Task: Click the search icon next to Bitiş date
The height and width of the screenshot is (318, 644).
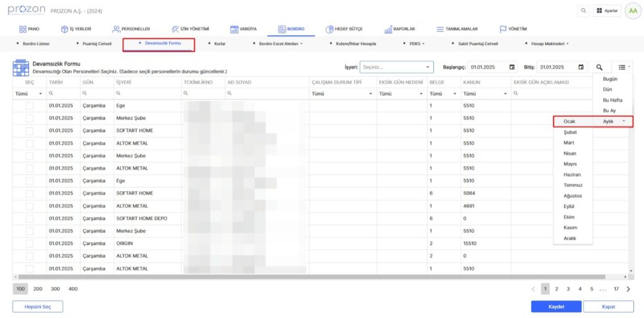Action: (x=600, y=67)
